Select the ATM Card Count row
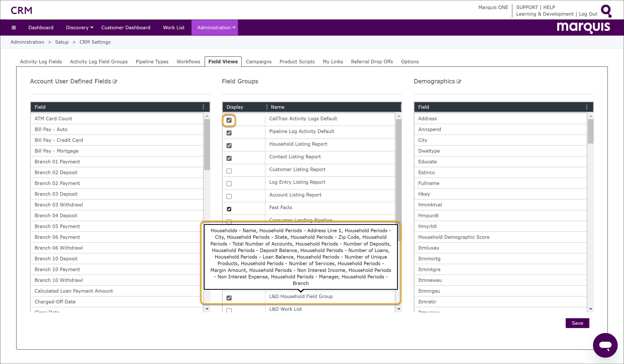This screenshot has width=624, height=364. click(117, 119)
